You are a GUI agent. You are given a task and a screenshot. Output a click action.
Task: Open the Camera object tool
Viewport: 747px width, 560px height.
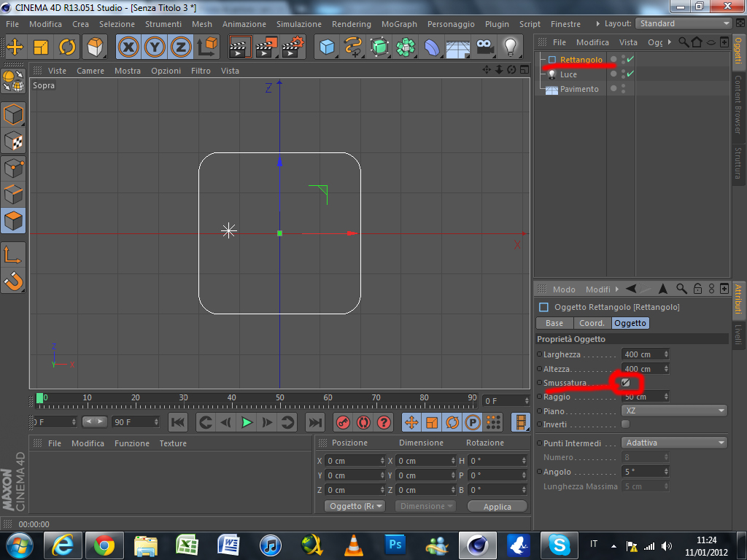(484, 47)
